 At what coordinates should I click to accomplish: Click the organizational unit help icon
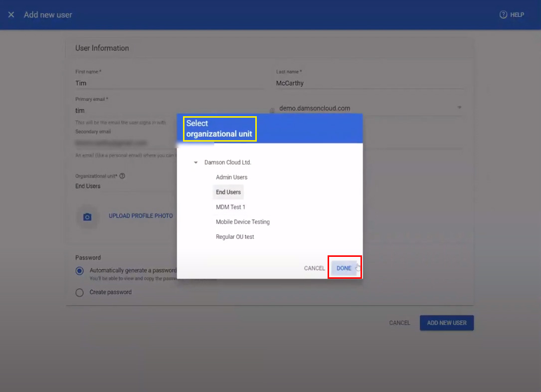click(122, 176)
